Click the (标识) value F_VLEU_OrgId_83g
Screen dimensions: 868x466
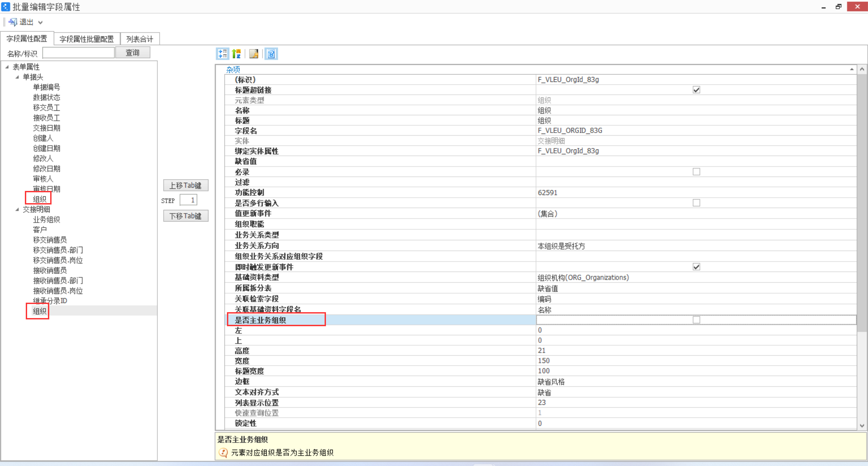click(568, 80)
